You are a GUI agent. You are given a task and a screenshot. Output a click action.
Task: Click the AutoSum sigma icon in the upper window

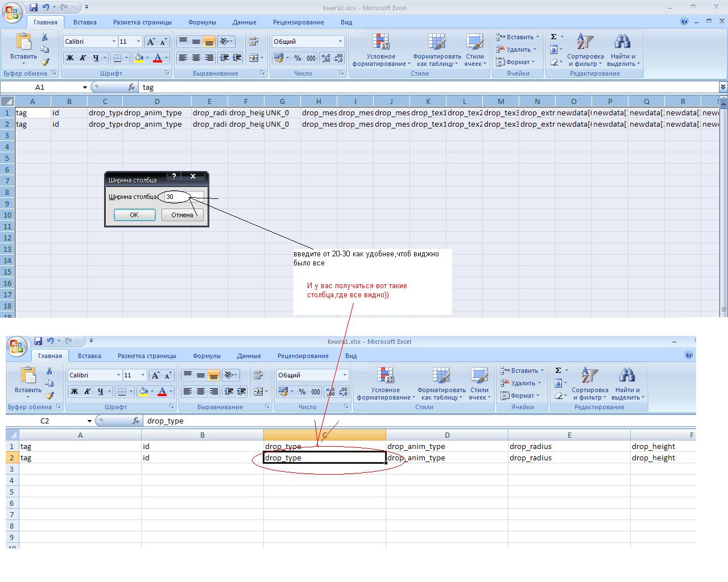tap(554, 37)
